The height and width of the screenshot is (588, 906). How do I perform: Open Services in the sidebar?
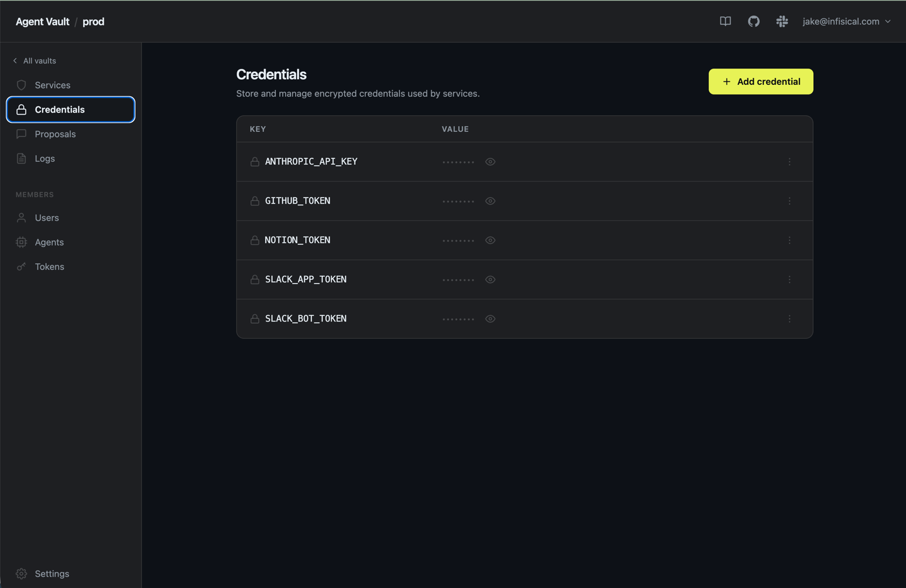71,85
